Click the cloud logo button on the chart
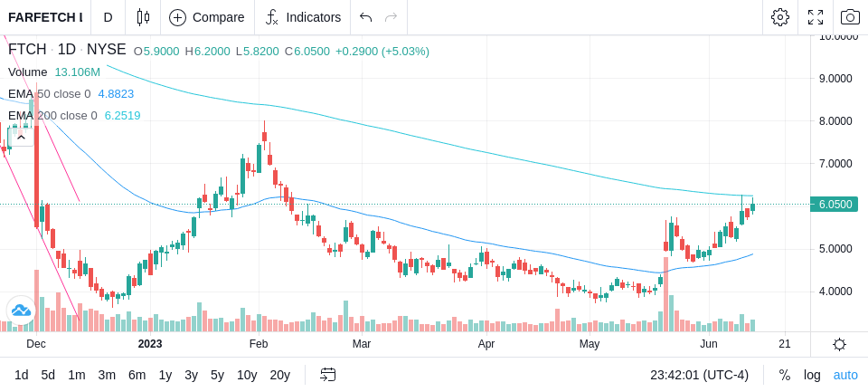The width and height of the screenshot is (868, 392). (x=21, y=311)
